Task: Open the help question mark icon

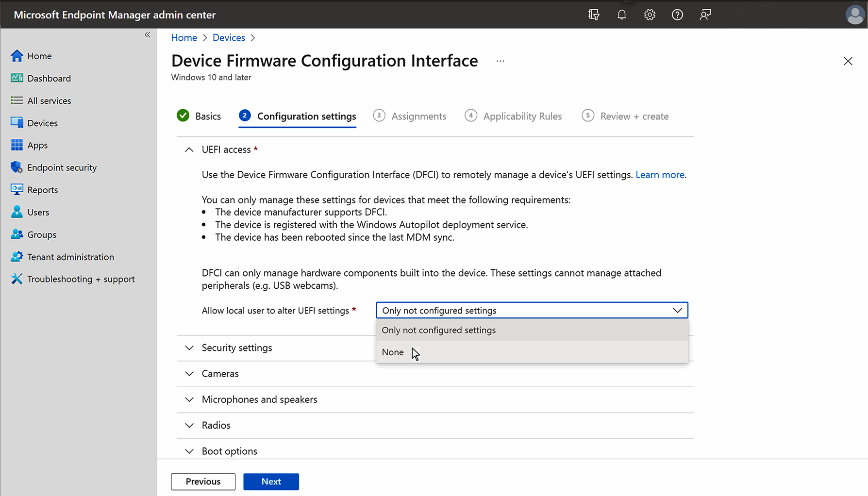Action: coord(677,15)
